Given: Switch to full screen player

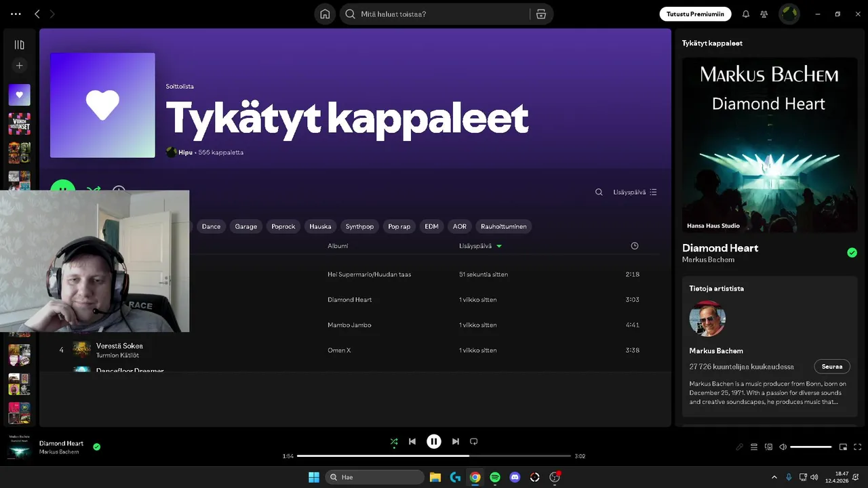Looking at the screenshot, I should (858, 447).
